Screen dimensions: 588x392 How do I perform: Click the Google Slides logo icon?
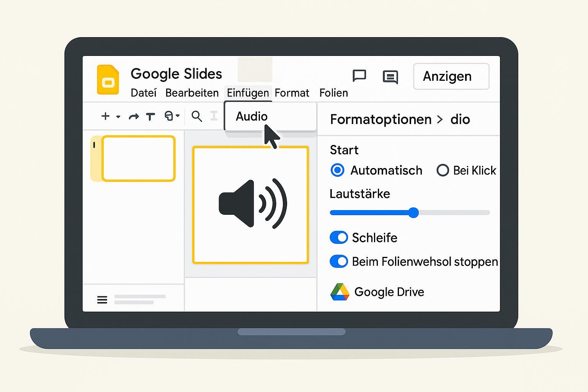[108, 80]
